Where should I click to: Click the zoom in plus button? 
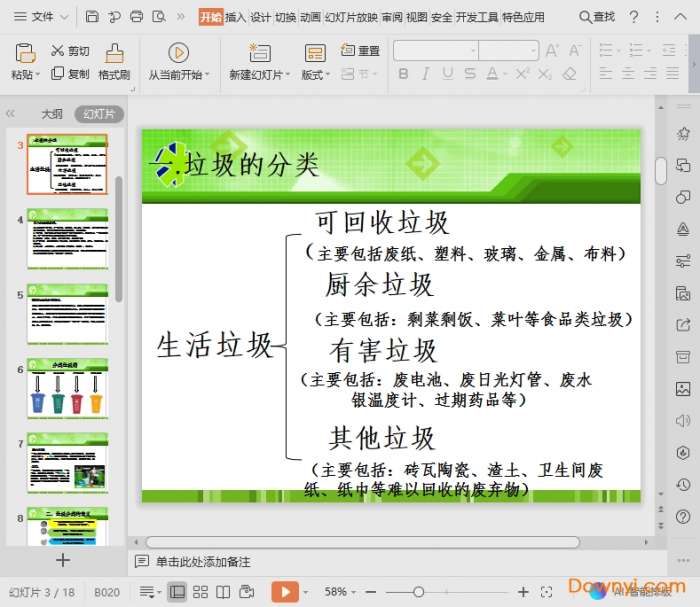point(523,592)
